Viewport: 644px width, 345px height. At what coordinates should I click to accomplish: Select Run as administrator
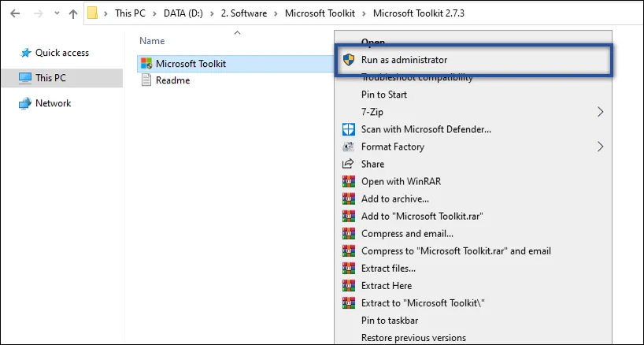point(404,60)
